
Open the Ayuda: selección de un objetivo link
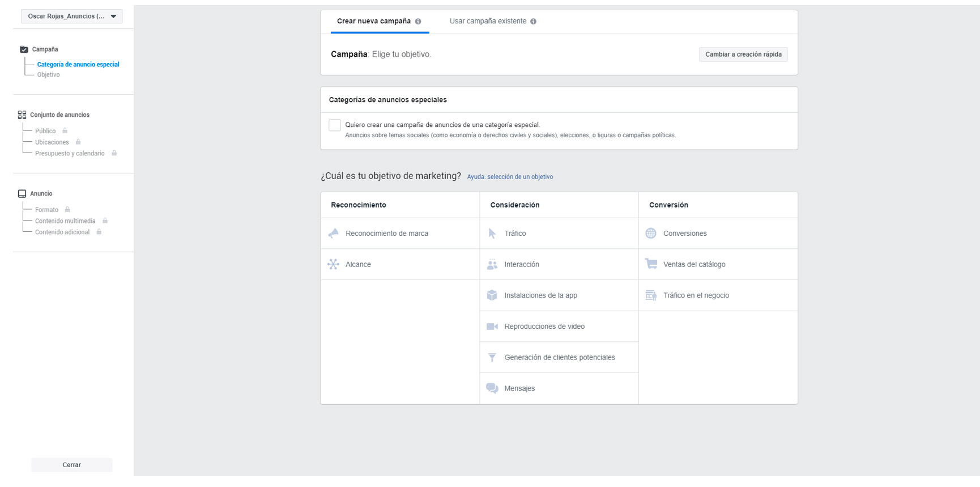point(510,177)
